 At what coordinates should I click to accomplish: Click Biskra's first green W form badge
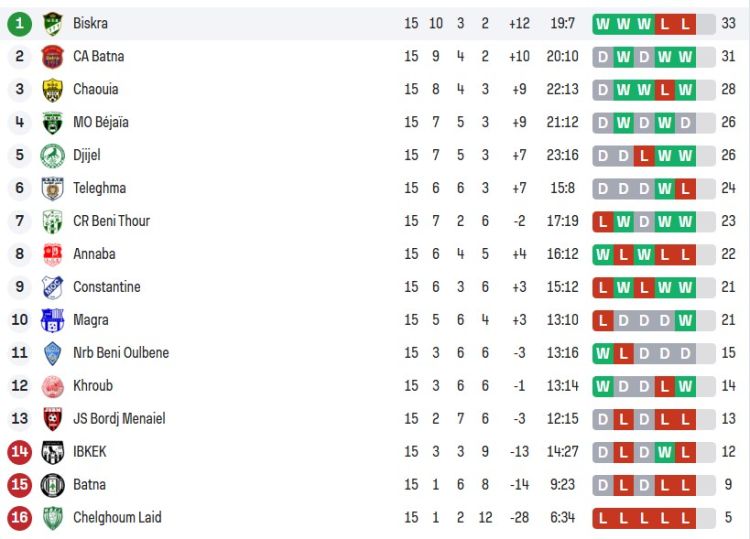click(x=603, y=23)
